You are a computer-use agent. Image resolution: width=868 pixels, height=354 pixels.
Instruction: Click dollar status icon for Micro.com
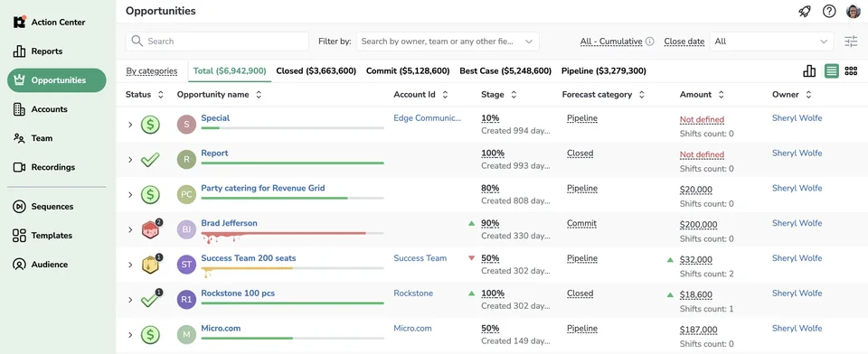click(150, 335)
